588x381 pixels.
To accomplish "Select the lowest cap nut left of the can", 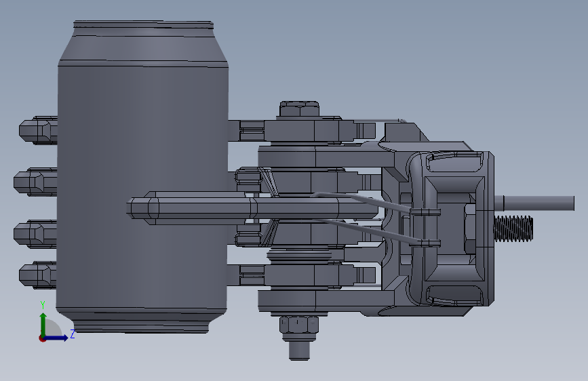I will [x=37, y=275].
